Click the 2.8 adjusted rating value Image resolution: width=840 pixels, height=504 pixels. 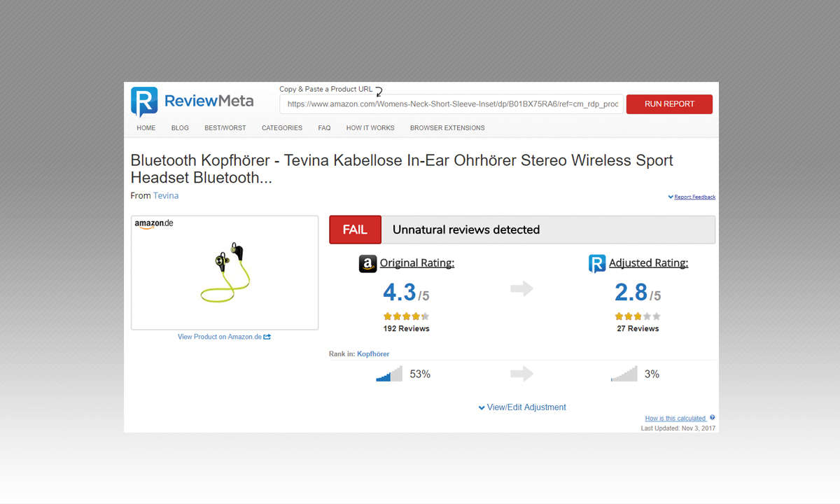[631, 292]
